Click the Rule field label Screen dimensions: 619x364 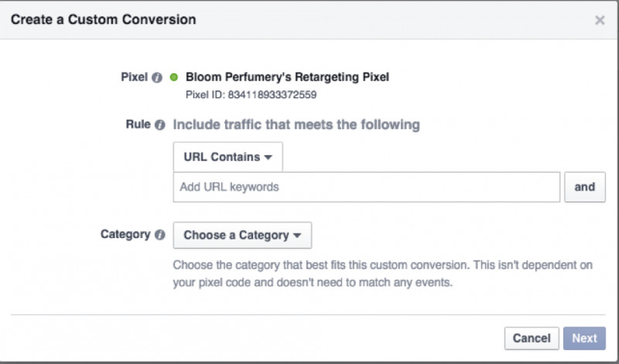pyautogui.click(x=139, y=124)
